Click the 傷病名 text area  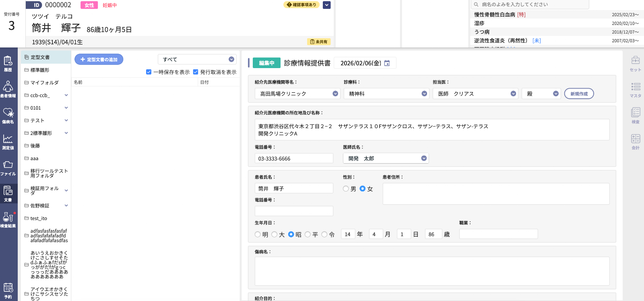pyautogui.click(x=432, y=271)
